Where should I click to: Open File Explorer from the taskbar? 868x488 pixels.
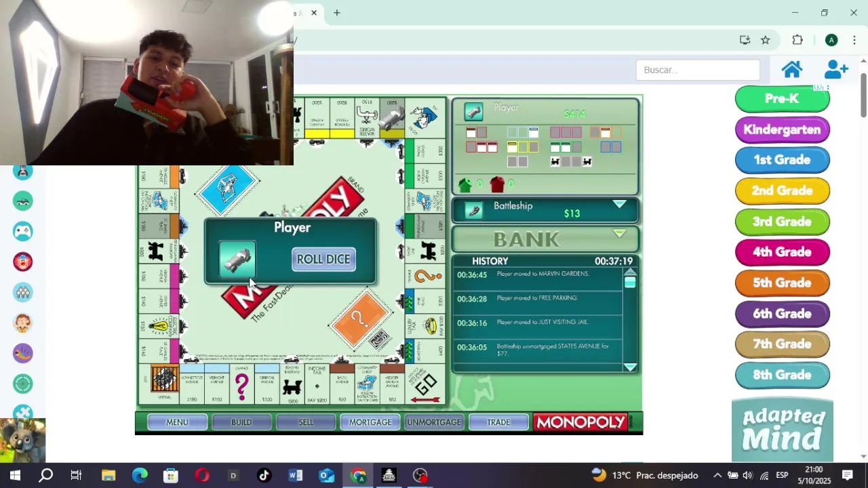coord(108,475)
